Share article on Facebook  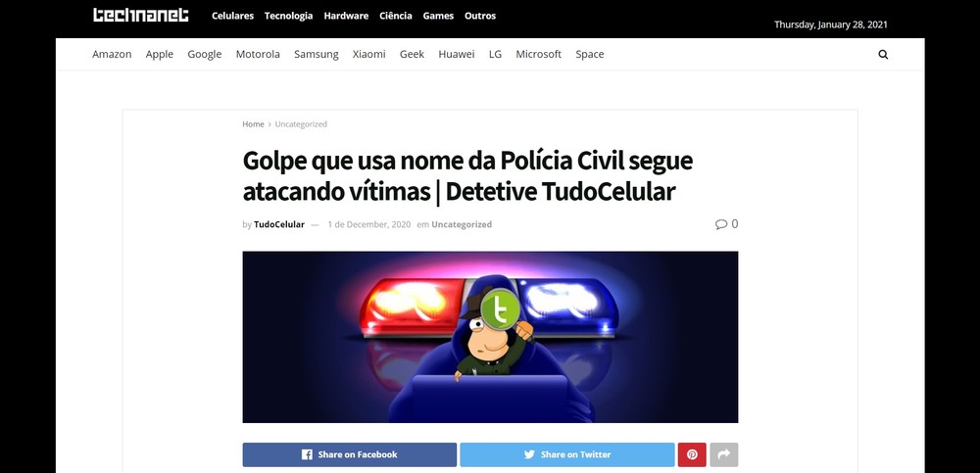pyautogui.click(x=350, y=454)
